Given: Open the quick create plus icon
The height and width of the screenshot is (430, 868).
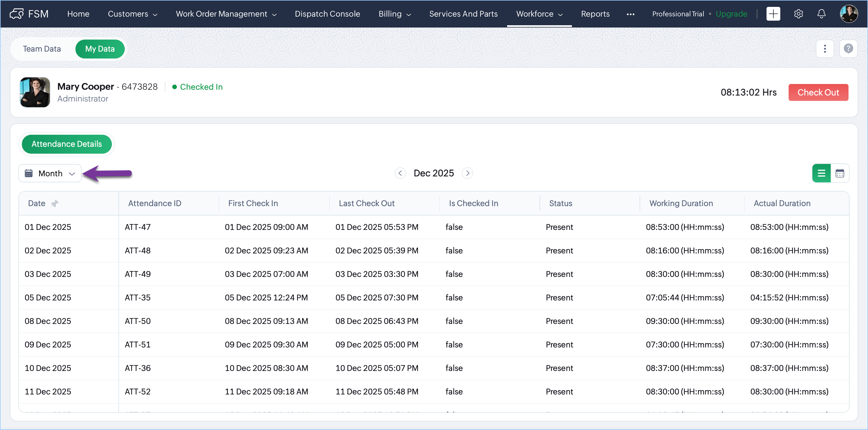Looking at the screenshot, I should 773,14.
